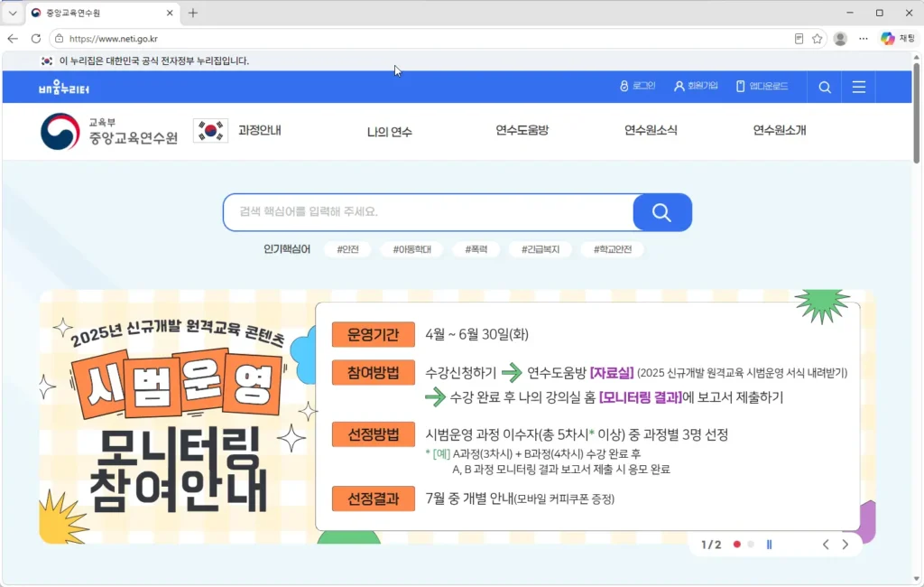
Task: Click the 선정결과 label
Action: tap(373, 499)
